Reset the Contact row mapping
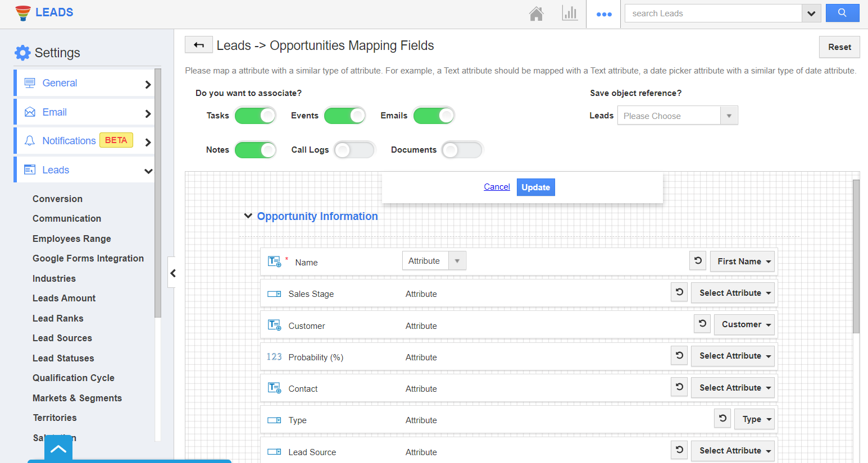Viewport: 868px width, 463px height. pyautogui.click(x=679, y=387)
